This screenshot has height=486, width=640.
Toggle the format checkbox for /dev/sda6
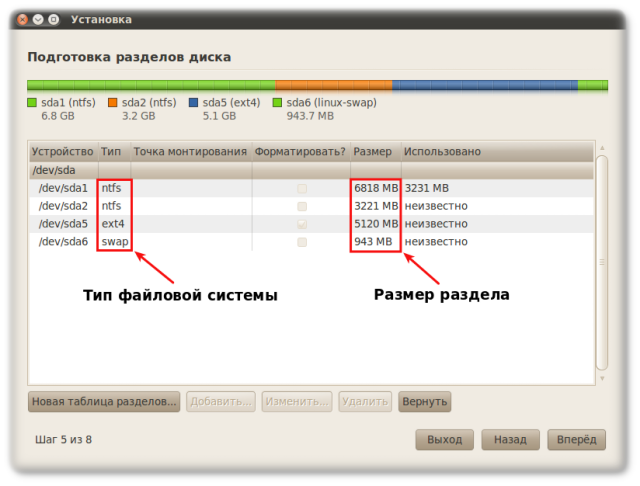click(301, 242)
